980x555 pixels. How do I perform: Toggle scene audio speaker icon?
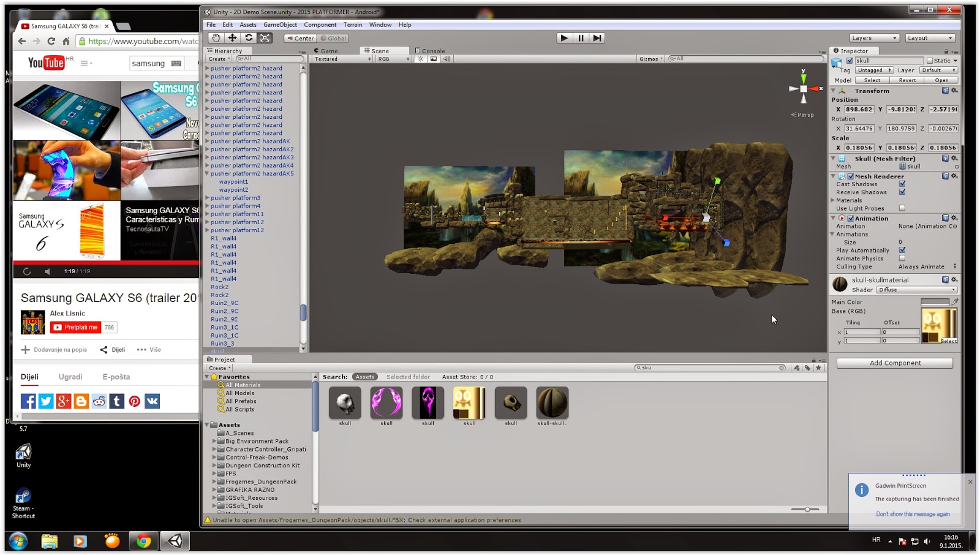coord(447,59)
